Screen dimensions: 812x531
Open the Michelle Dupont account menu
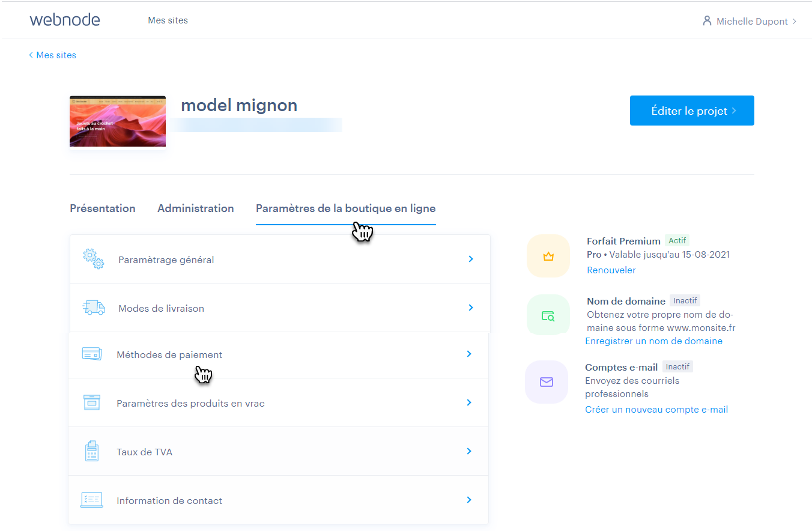click(751, 21)
